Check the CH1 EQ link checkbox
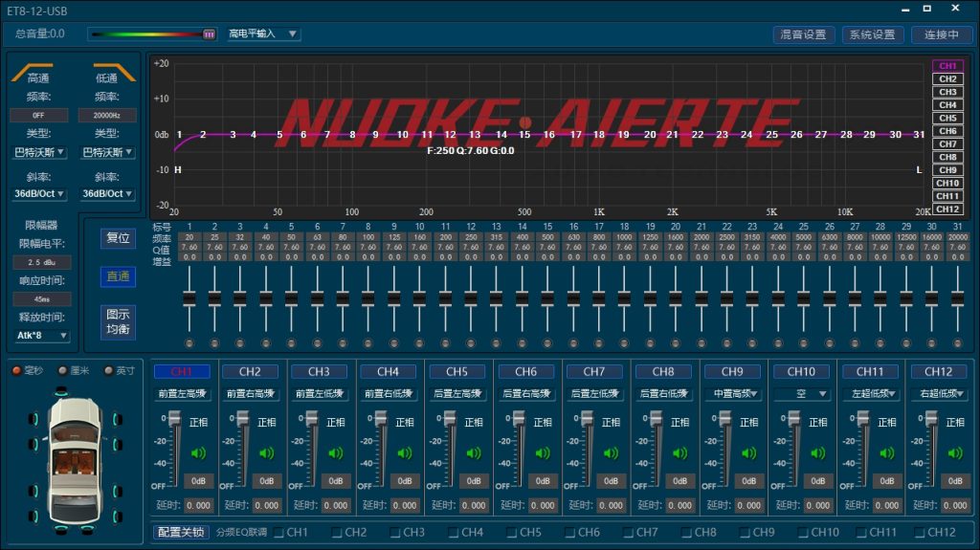The image size is (980, 550). [x=278, y=533]
